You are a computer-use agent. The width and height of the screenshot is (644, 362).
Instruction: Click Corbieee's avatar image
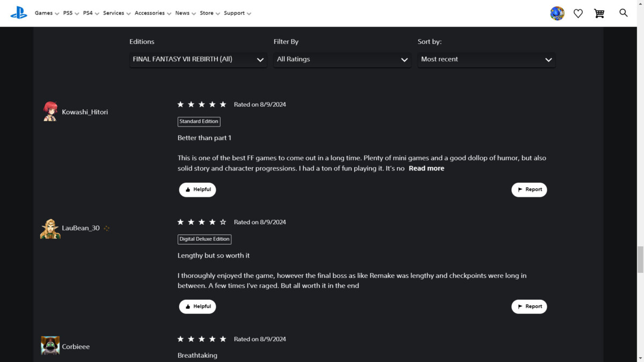point(50,346)
